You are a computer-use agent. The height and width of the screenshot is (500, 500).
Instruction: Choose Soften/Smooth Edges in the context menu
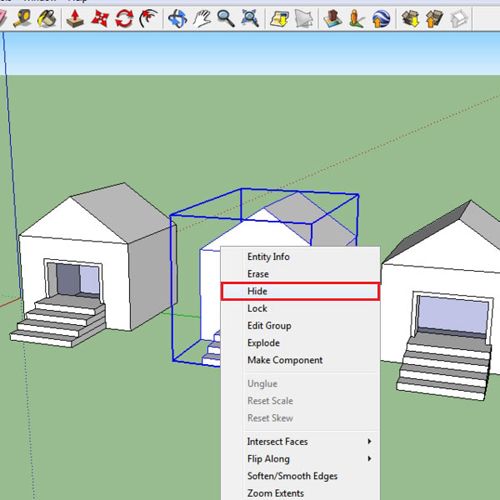(x=300, y=476)
